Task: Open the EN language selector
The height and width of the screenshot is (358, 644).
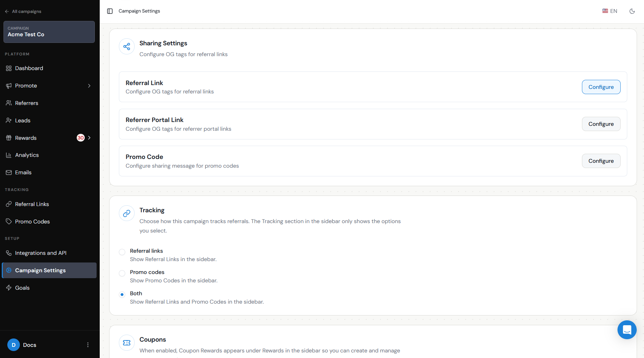Action: [x=610, y=11]
